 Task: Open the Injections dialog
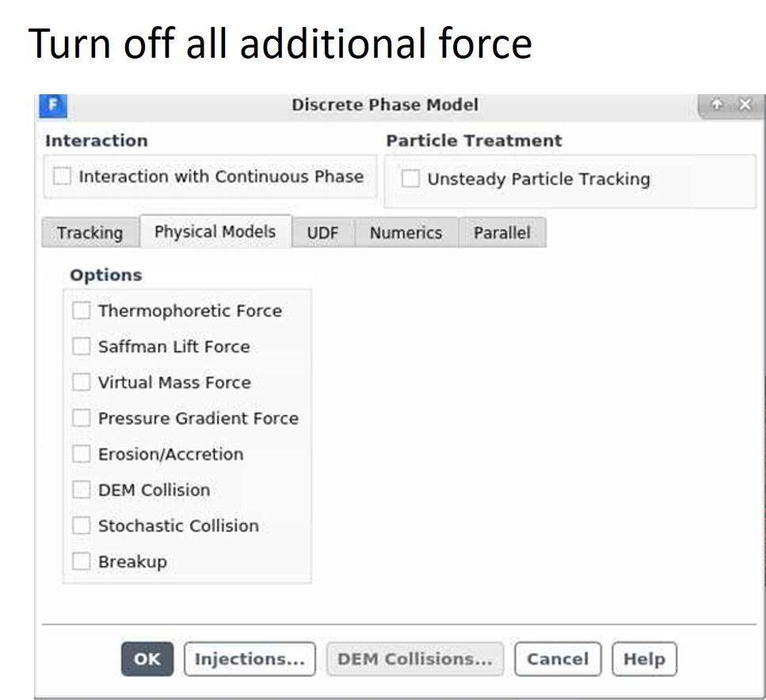tap(250, 659)
